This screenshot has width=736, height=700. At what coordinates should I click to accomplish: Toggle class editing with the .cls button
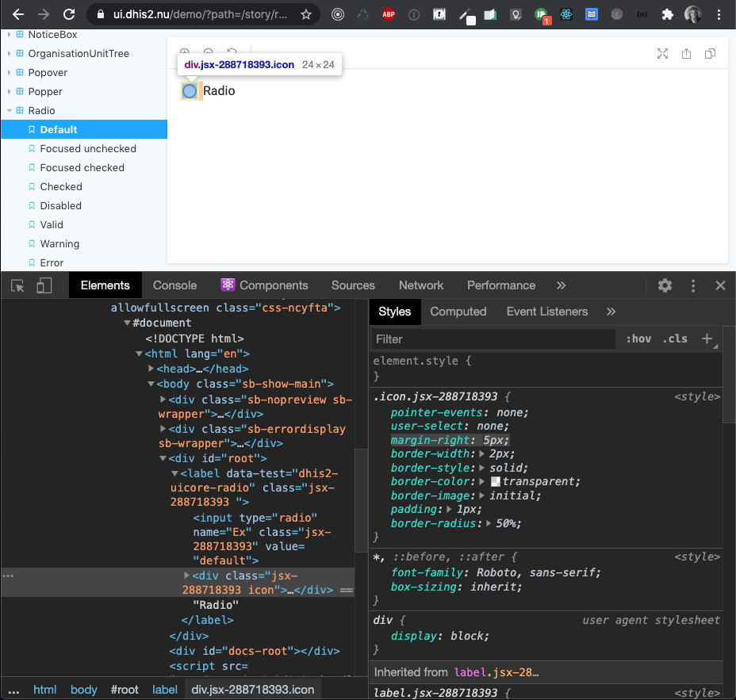point(674,339)
